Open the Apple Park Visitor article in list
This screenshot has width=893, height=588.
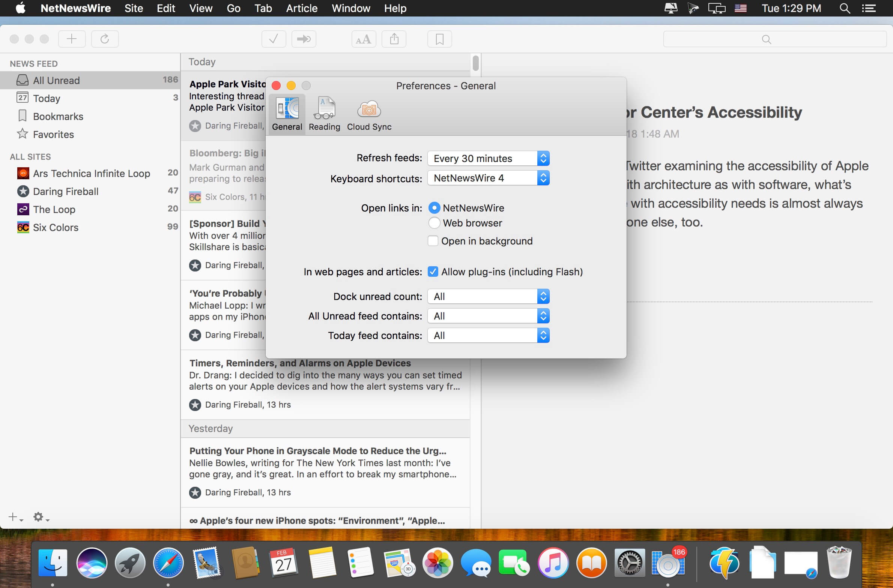click(224, 106)
